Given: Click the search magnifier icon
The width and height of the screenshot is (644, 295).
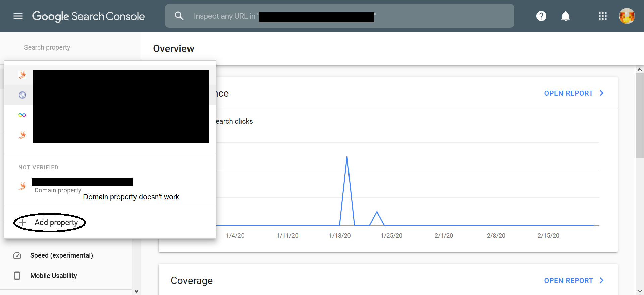Looking at the screenshot, I should (x=179, y=16).
